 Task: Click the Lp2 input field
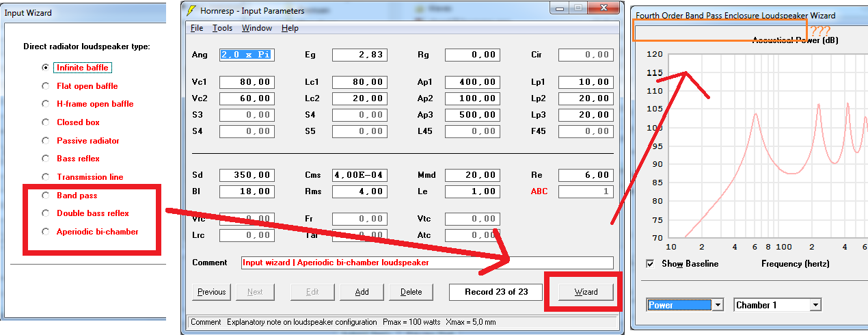pyautogui.click(x=586, y=98)
